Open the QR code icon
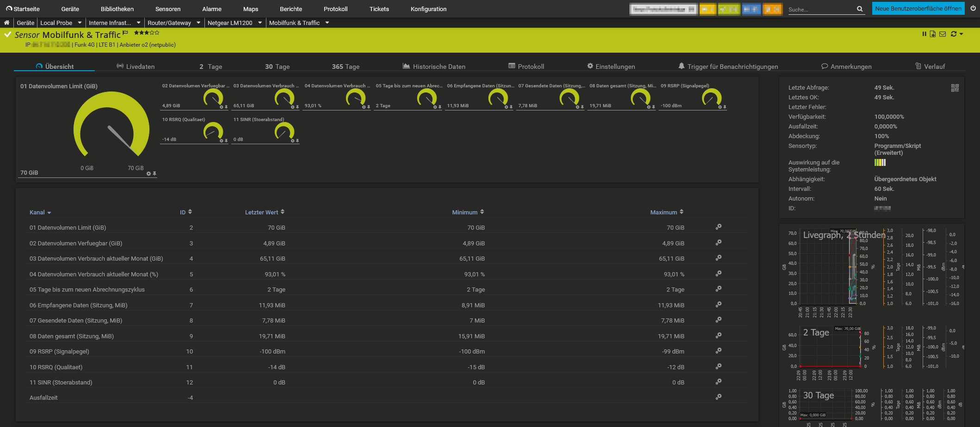The width and height of the screenshot is (980, 427). [955, 88]
